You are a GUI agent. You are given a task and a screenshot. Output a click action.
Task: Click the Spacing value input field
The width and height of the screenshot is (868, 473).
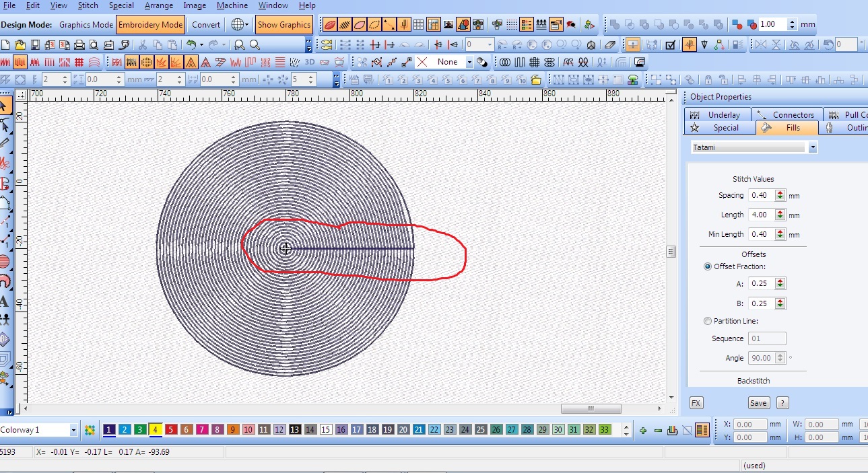click(761, 195)
